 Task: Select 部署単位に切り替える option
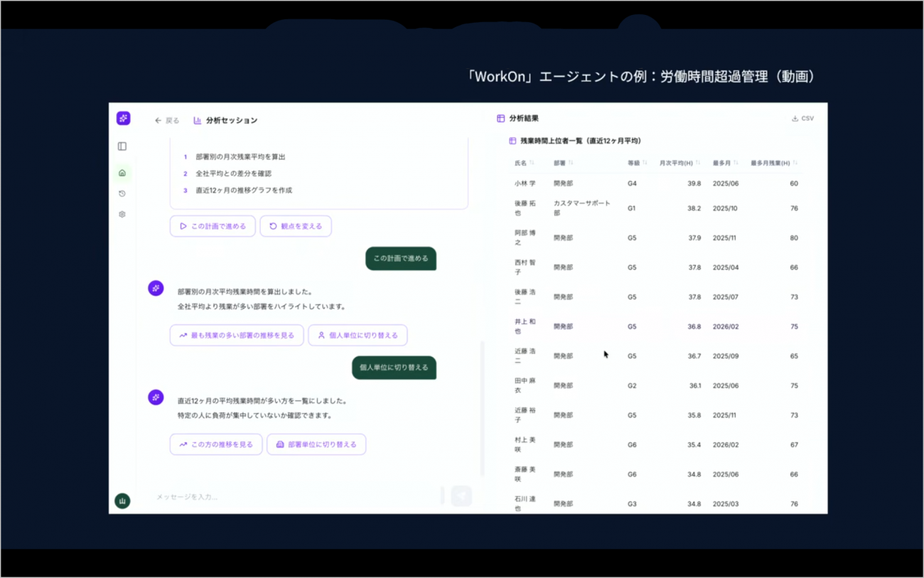pyautogui.click(x=316, y=444)
